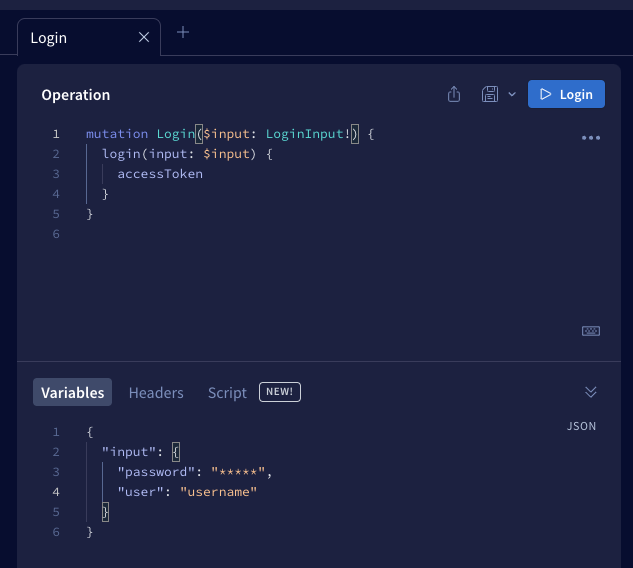Open the operation three-dot options menu

click(590, 138)
